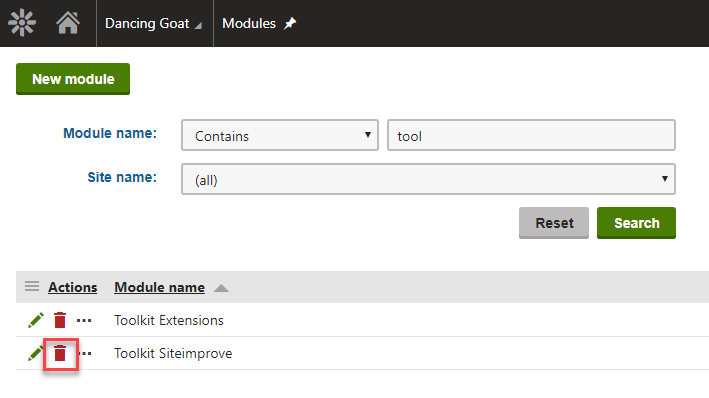The height and width of the screenshot is (398, 709).
Task: Pin the Modules application with pushpin
Action: coord(290,23)
